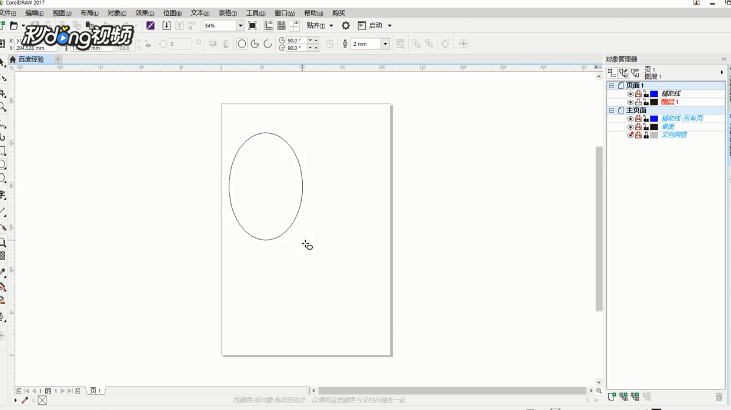Click the outline pen width icon
Image resolution: width=731 pixels, height=410 pixels.
pos(345,44)
